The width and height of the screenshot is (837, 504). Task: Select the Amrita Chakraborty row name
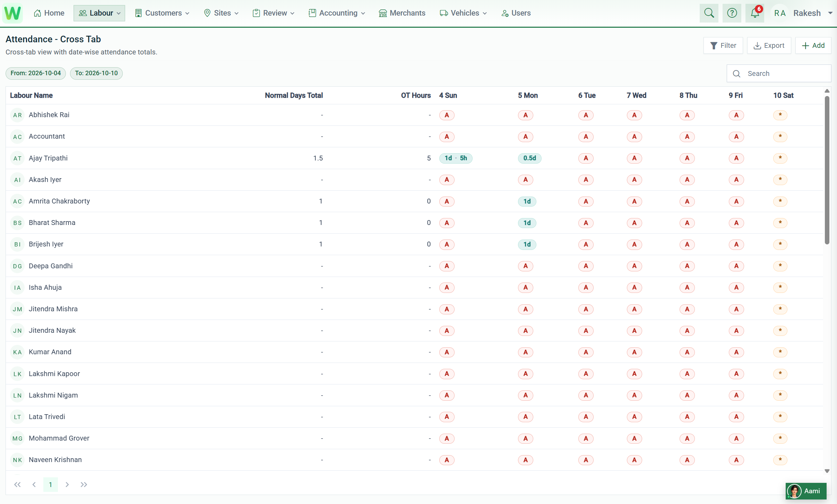(x=59, y=201)
